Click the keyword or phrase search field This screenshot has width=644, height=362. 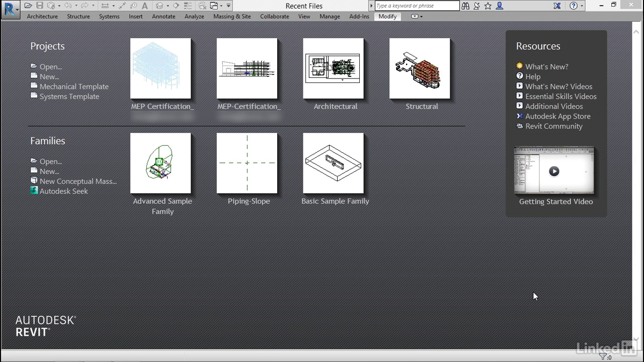pyautogui.click(x=417, y=6)
